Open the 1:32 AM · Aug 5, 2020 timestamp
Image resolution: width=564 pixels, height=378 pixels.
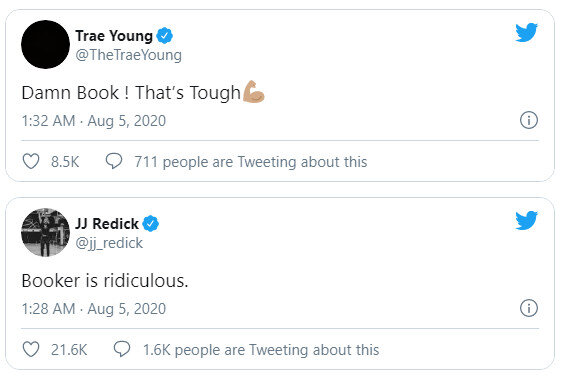pyautogui.click(x=94, y=121)
